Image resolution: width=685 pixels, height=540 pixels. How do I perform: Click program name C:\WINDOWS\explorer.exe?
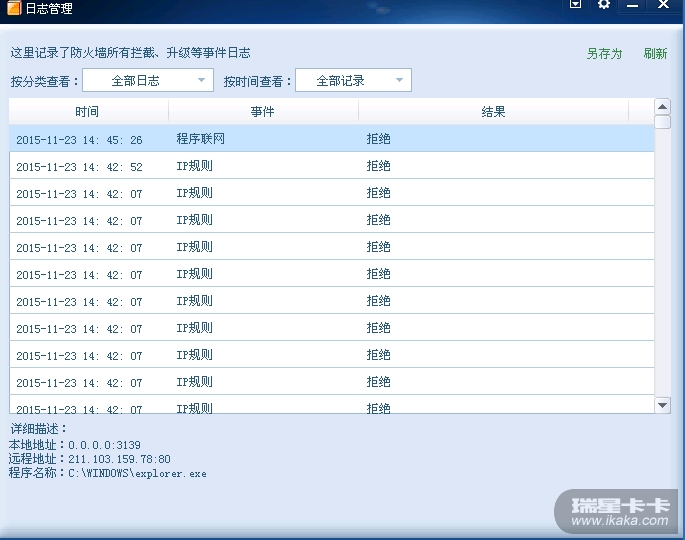tap(137, 473)
